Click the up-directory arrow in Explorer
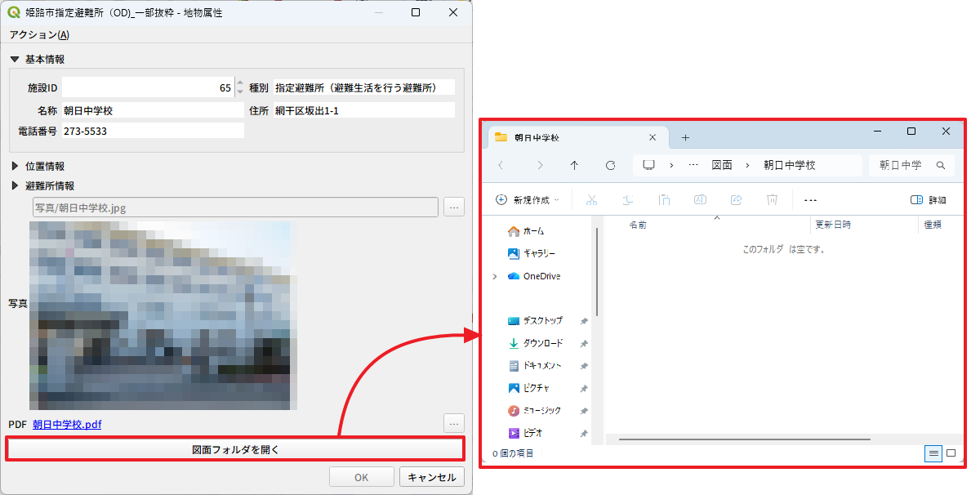This screenshot has width=980, height=495. pyautogui.click(x=574, y=165)
